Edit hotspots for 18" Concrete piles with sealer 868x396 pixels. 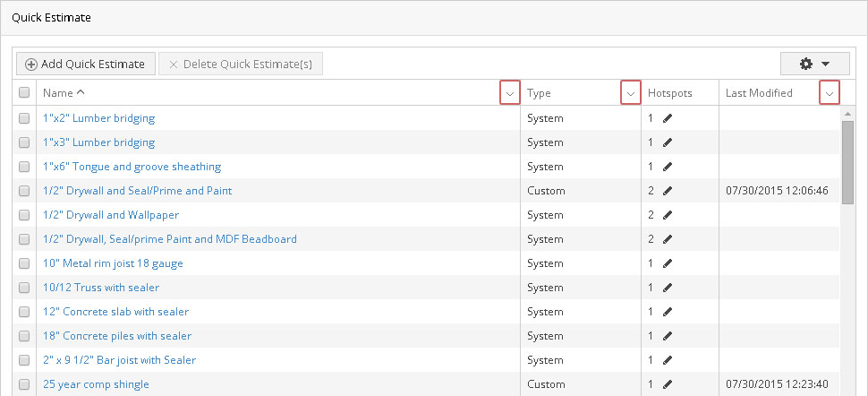pyautogui.click(x=668, y=336)
